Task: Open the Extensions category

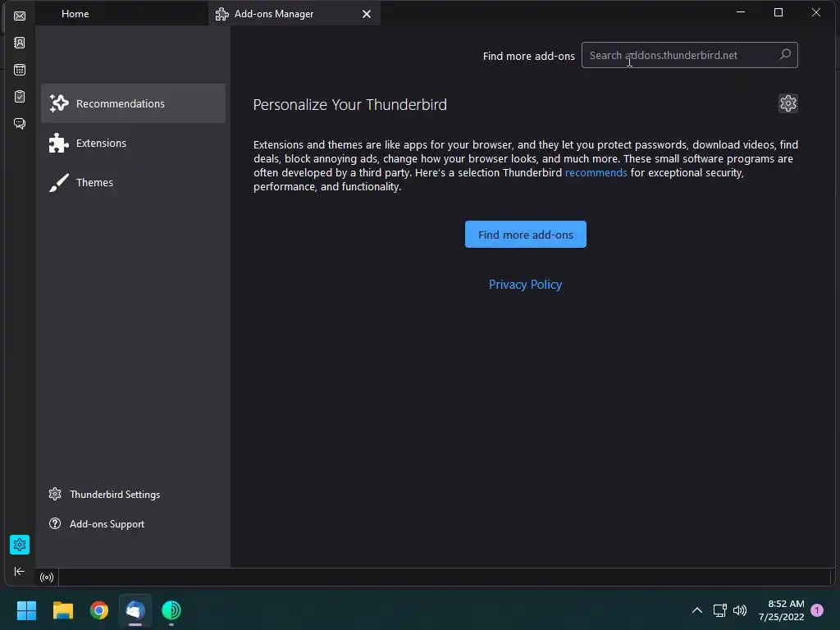Action: [x=133, y=143]
